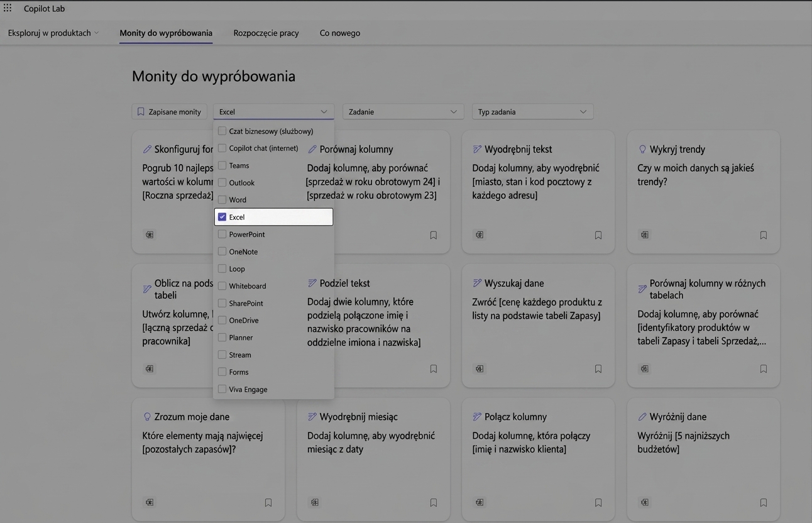Expand Eksploruj w produktach menu
Screen dimensions: 812x523
tap(53, 33)
